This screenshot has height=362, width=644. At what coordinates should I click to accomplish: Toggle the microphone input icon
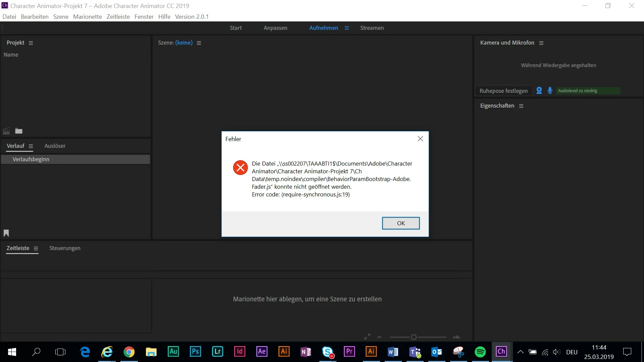pyautogui.click(x=550, y=90)
